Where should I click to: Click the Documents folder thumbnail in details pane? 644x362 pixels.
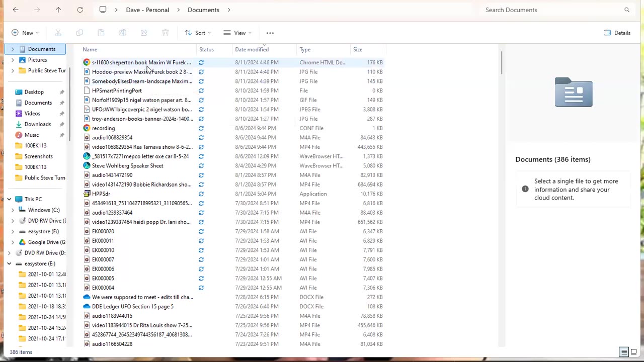pos(574,92)
